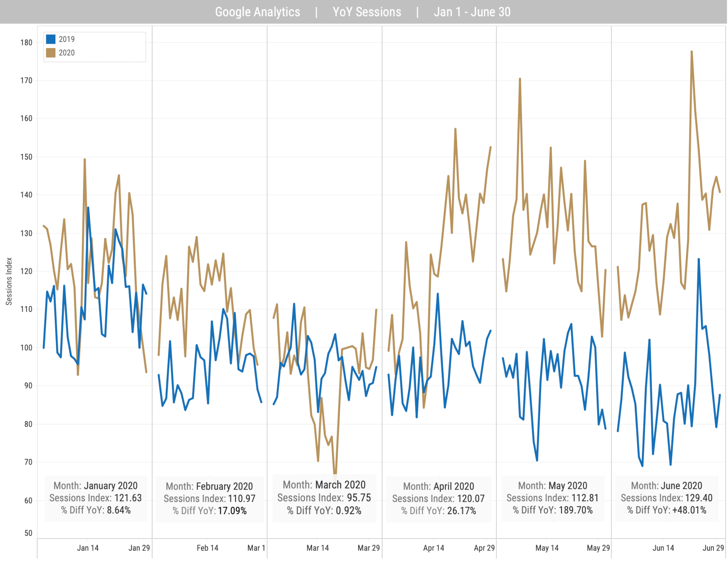Click the 70 y-axis tick label

pyautogui.click(x=28, y=462)
